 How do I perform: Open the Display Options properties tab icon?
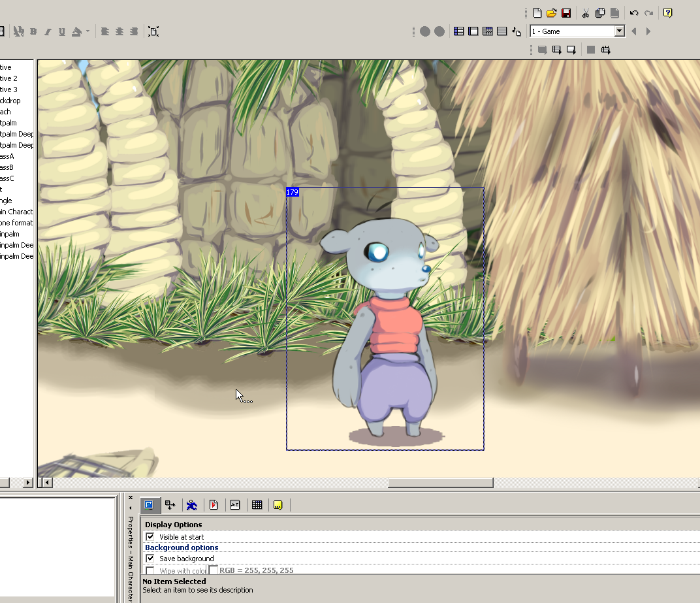coord(149,505)
